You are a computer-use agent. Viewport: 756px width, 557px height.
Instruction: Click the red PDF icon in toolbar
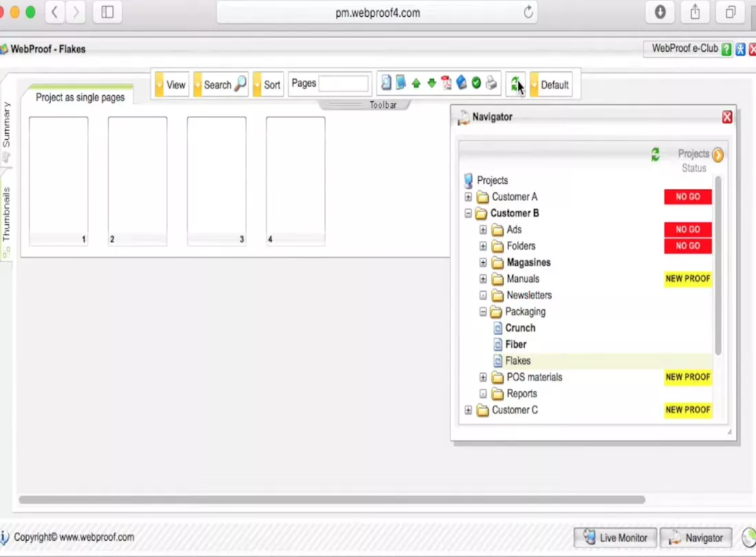click(x=447, y=83)
